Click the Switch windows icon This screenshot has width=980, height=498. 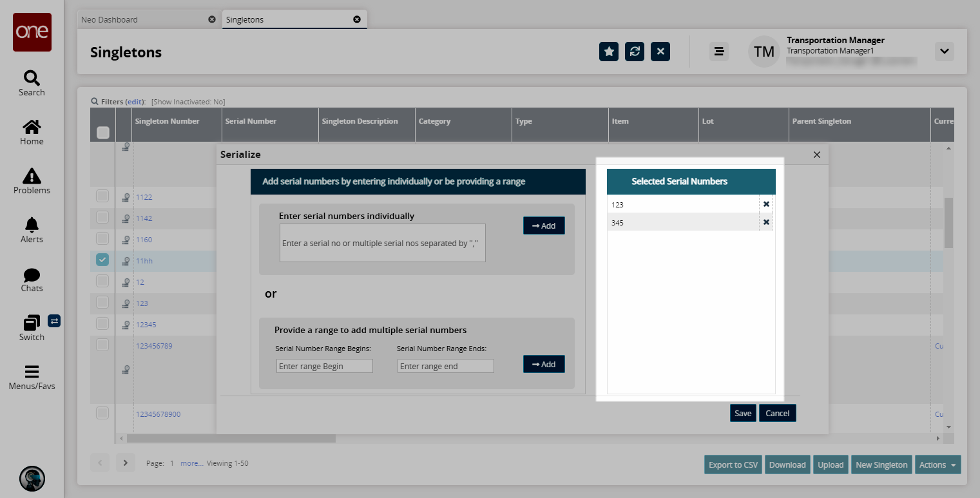coord(32,322)
